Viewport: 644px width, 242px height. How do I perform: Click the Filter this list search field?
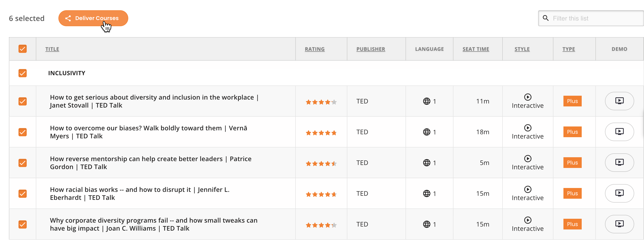pyautogui.click(x=591, y=18)
